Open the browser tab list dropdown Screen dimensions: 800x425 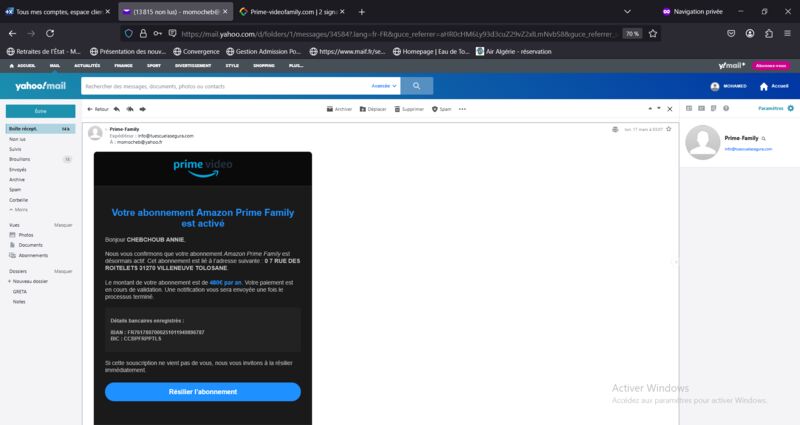628,12
